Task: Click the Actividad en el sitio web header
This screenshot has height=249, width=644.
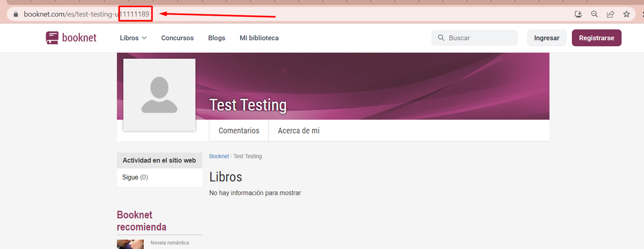Action: (159, 160)
